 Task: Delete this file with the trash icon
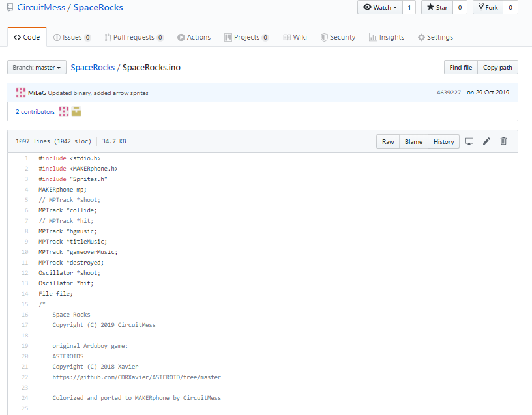pos(503,141)
